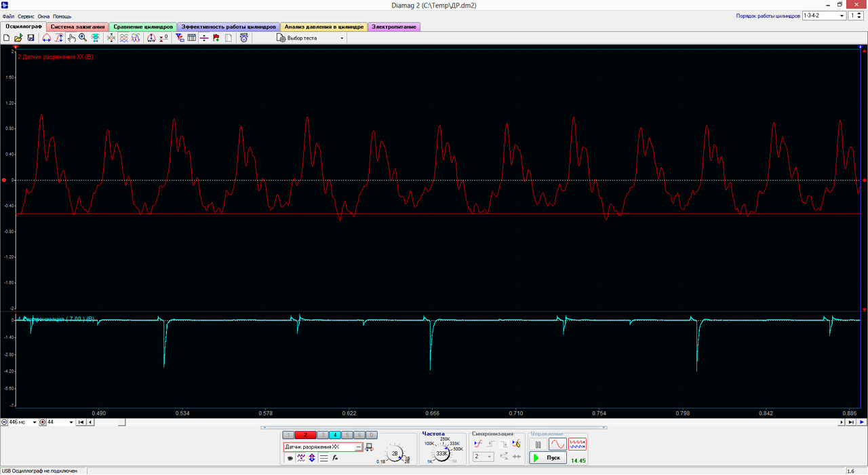868x475 pixels.
Task: Toggle channel visibility eye icon
Action: pos(290,458)
